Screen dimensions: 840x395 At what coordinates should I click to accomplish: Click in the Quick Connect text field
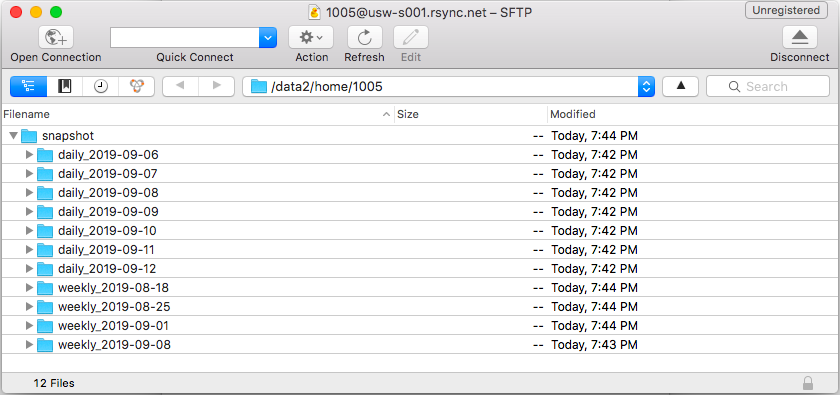pyautogui.click(x=185, y=38)
